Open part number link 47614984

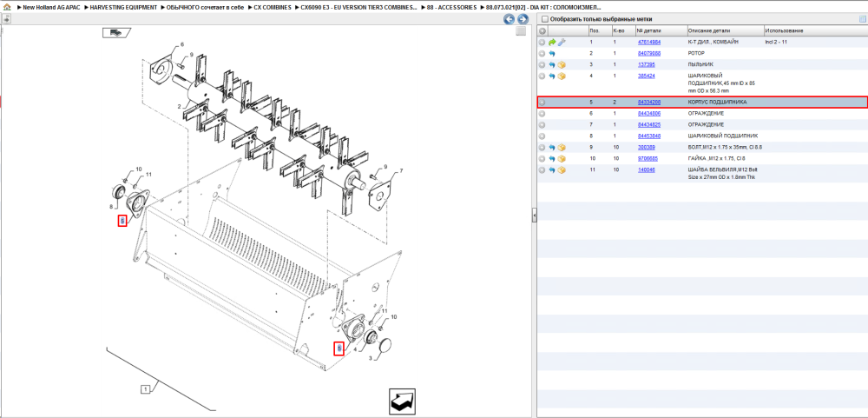click(648, 42)
